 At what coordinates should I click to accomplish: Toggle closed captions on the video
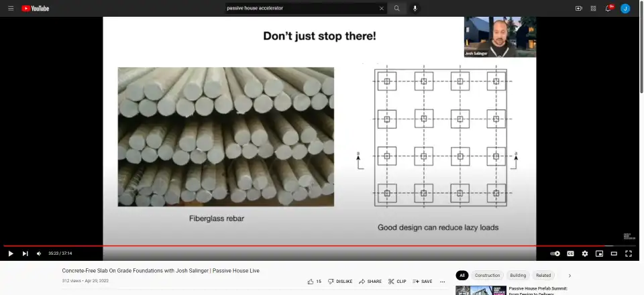coord(570,253)
